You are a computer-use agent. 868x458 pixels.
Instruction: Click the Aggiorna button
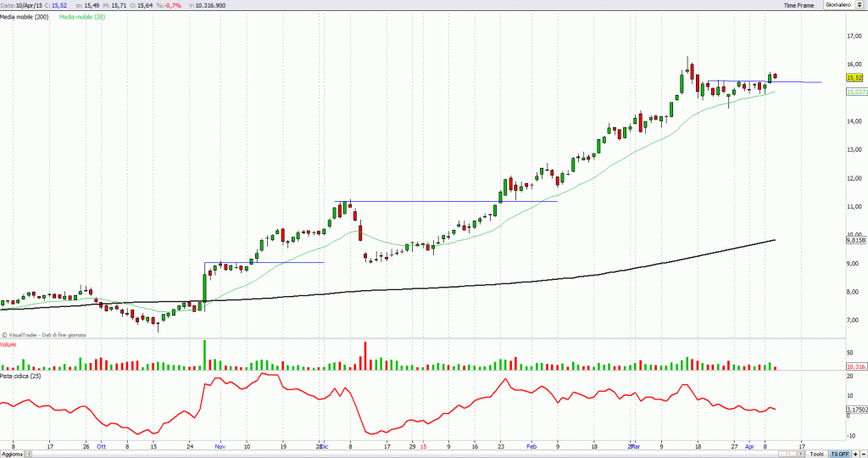pyautogui.click(x=11, y=454)
